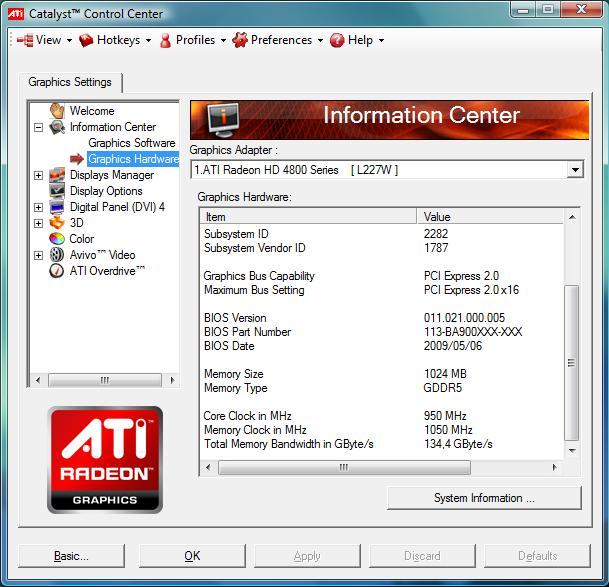
Task: Click the tree panel horizontal scrollbar thumb
Action: [105, 380]
